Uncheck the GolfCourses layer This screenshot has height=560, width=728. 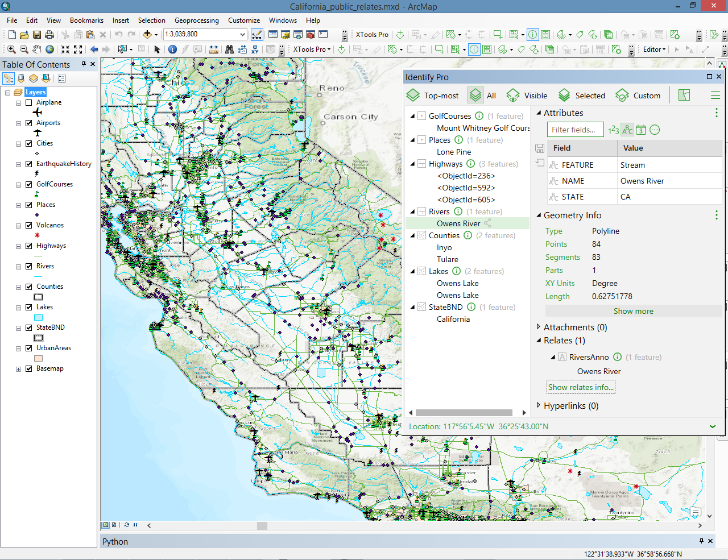28,185
